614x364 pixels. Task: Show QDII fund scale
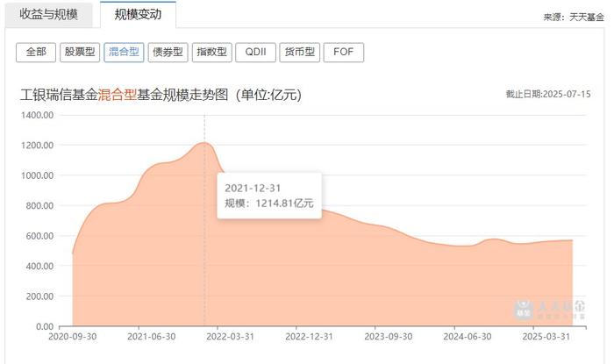click(x=256, y=52)
